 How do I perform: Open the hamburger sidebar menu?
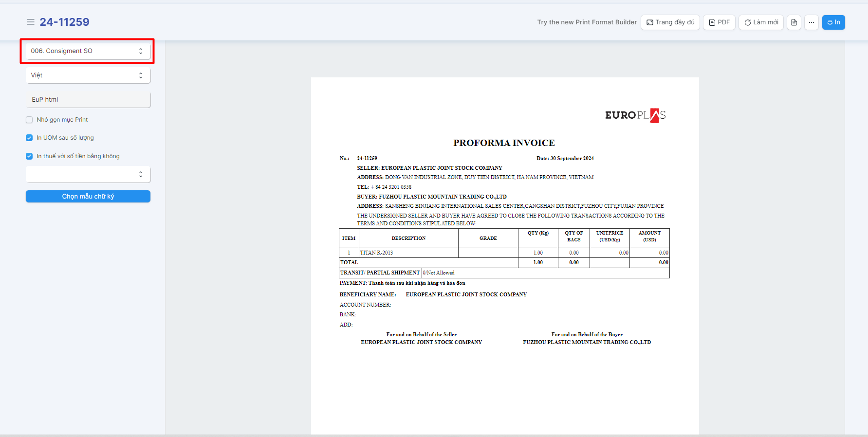tap(30, 22)
